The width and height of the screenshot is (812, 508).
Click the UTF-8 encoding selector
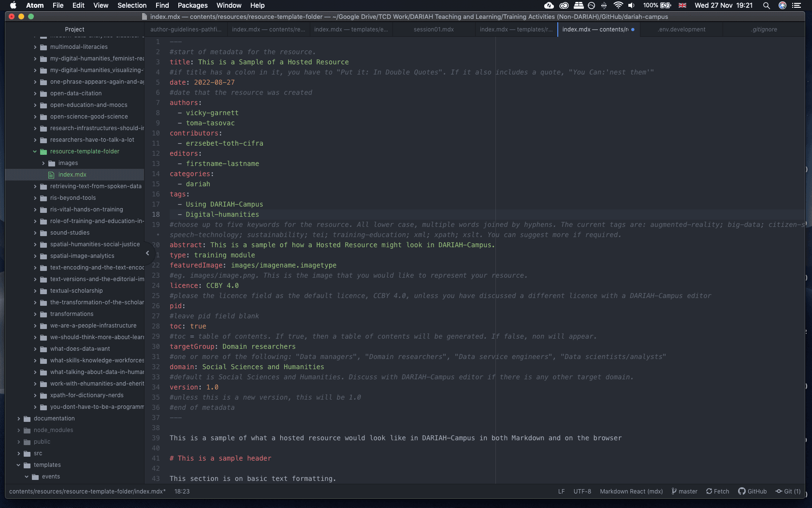pos(582,491)
